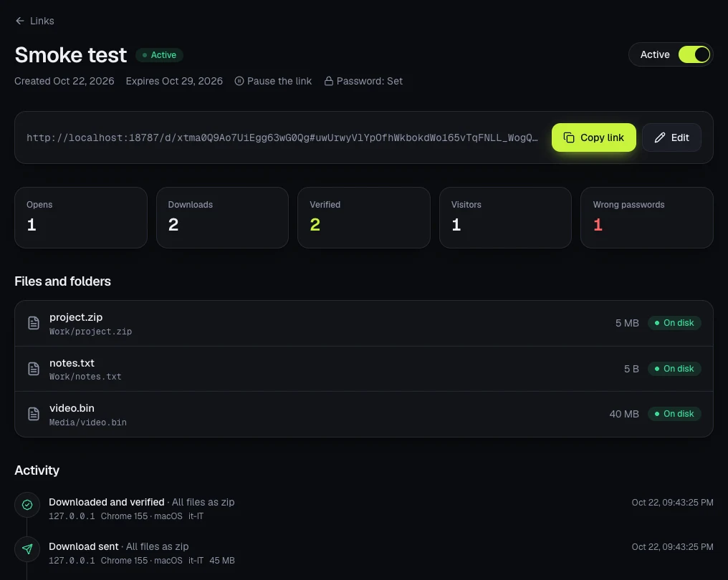The height and width of the screenshot is (580, 728).
Task: Click On disk badge for project.zip
Action: (674, 323)
